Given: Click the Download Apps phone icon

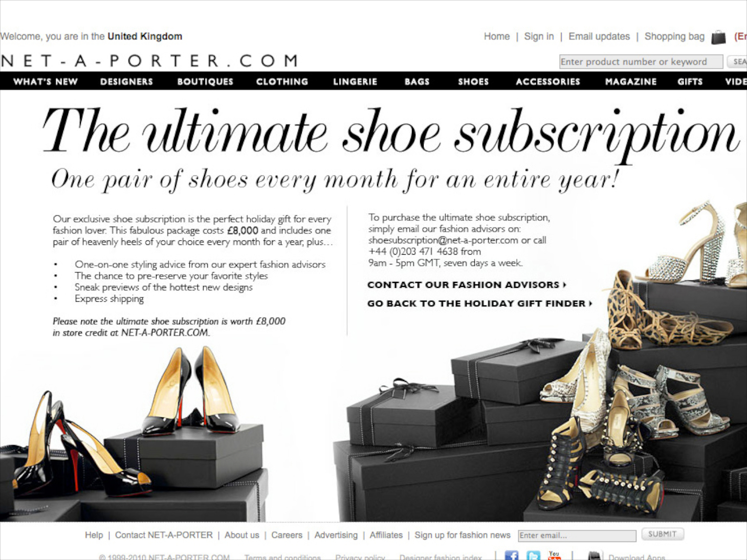Looking at the screenshot, I should coord(594,556).
